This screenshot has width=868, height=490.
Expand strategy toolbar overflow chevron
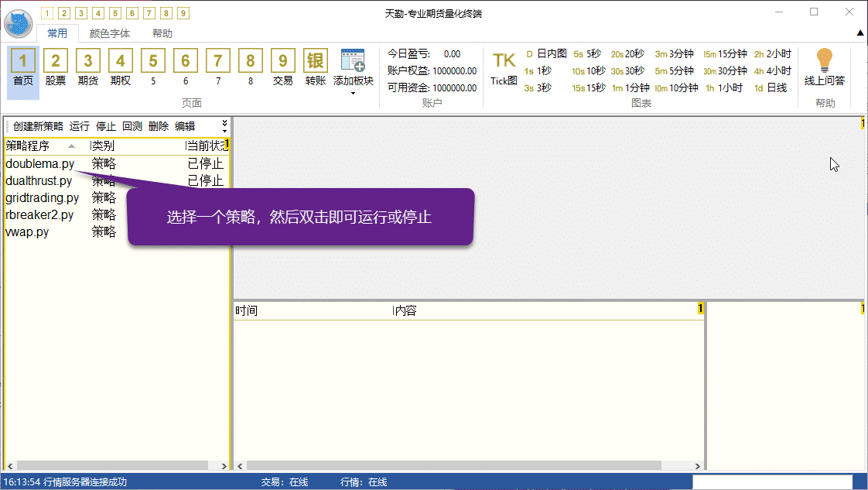[x=224, y=125]
